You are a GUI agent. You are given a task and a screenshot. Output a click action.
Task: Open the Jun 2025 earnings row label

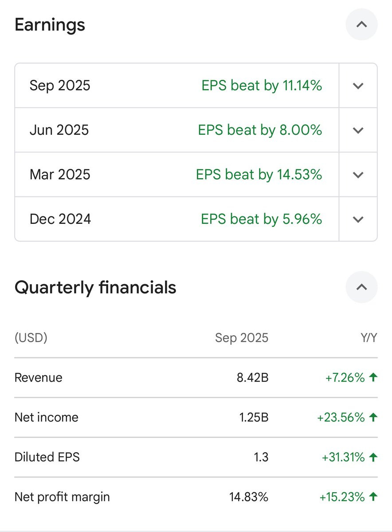tap(59, 130)
